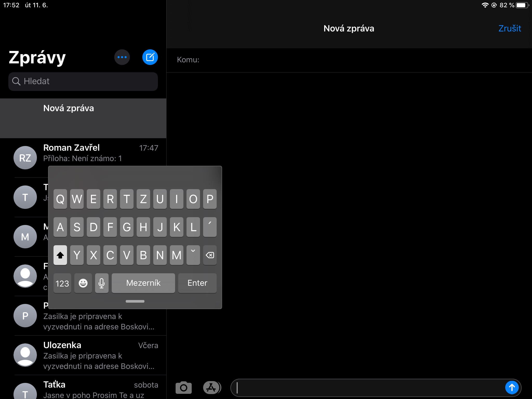Tap the Hledat search field
Image resolution: width=532 pixels, height=399 pixels.
83,82
